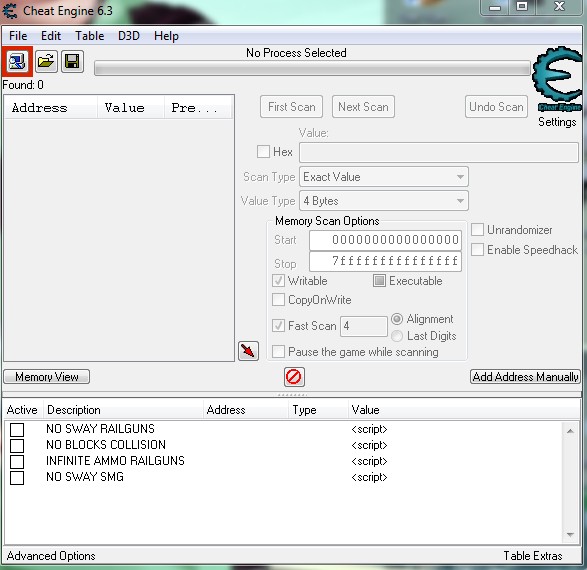Click the Fast Scan alignment value field
The width and height of the screenshot is (587, 570).
point(364,326)
